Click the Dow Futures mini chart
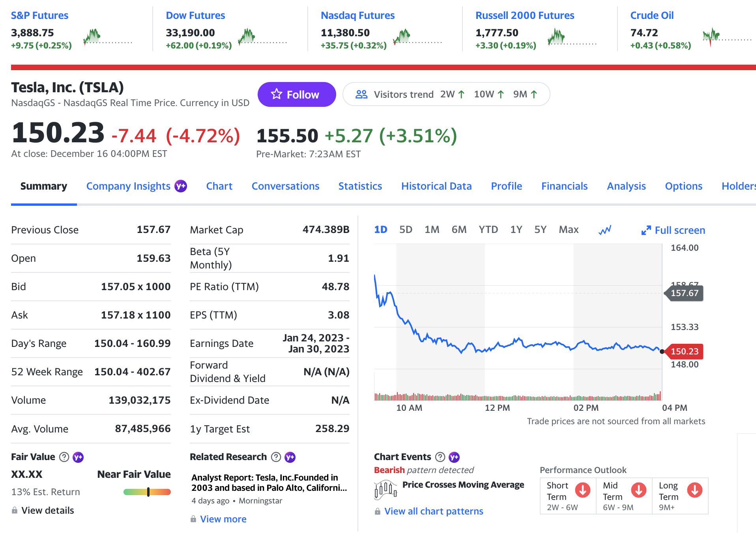The height and width of the screenshot is (533, 756). (x=262, y=37)
